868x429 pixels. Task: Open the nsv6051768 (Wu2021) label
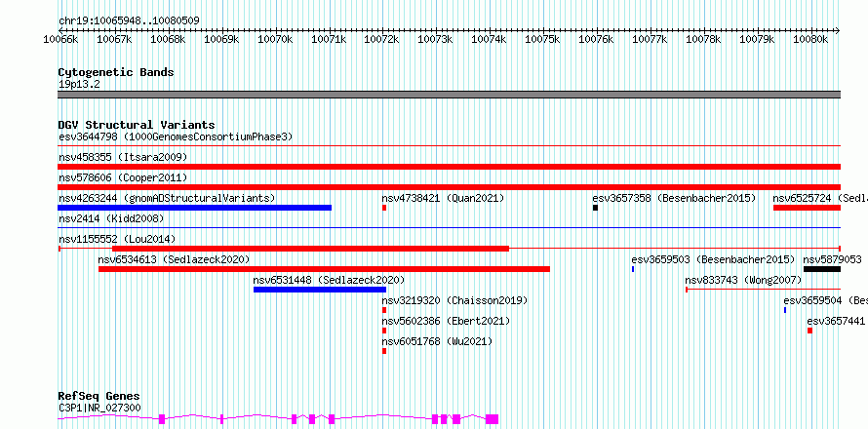pos(437,341)
